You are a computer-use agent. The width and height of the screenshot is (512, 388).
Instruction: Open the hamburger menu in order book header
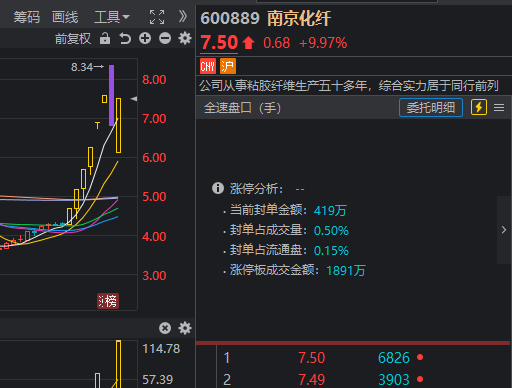[499, 108]
